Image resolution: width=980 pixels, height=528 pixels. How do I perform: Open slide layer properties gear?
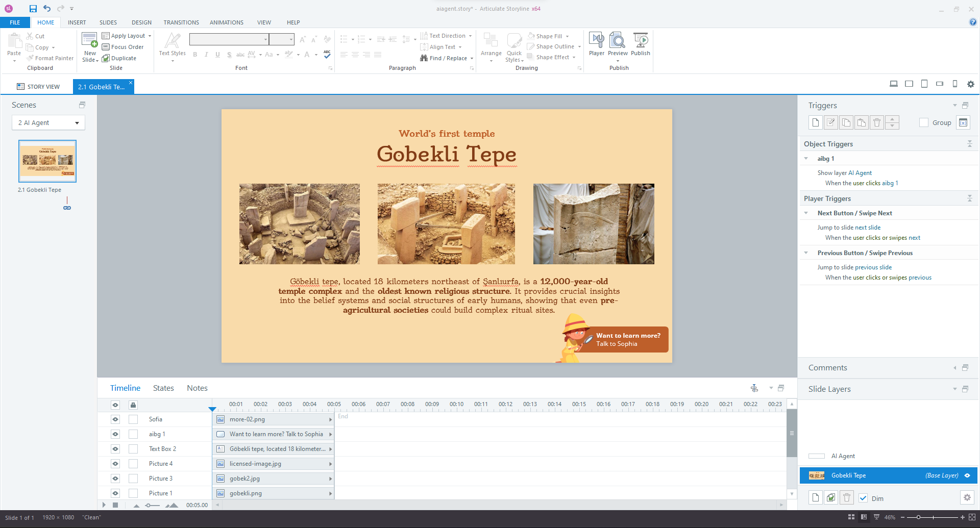click(x=967, y=498)
